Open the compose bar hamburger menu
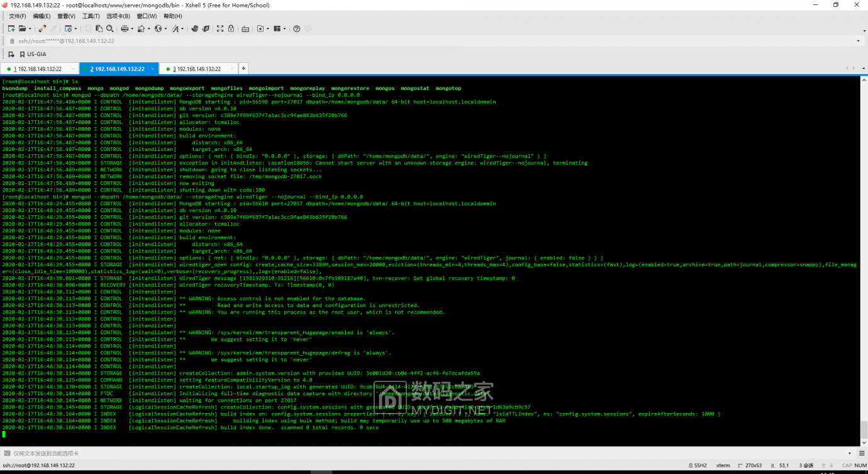This screenshot has height=474, width=868. coord(862,453)
